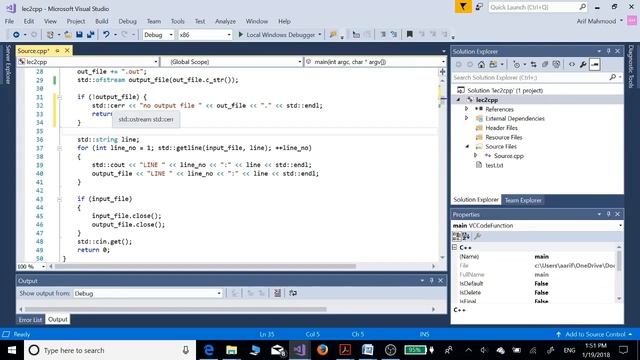Undo the last edit
The width and height of the screenshot is (640, 360).
click(x=106, y=35)
